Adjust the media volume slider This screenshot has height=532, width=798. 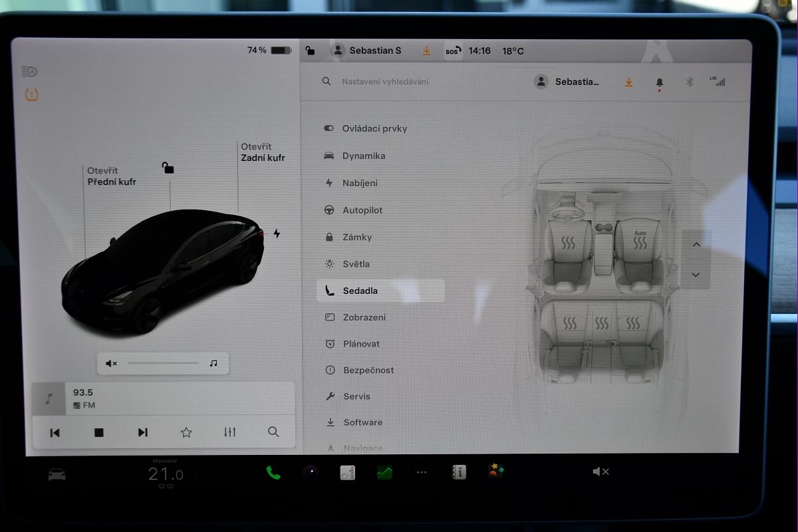click(x=163, y=363)
